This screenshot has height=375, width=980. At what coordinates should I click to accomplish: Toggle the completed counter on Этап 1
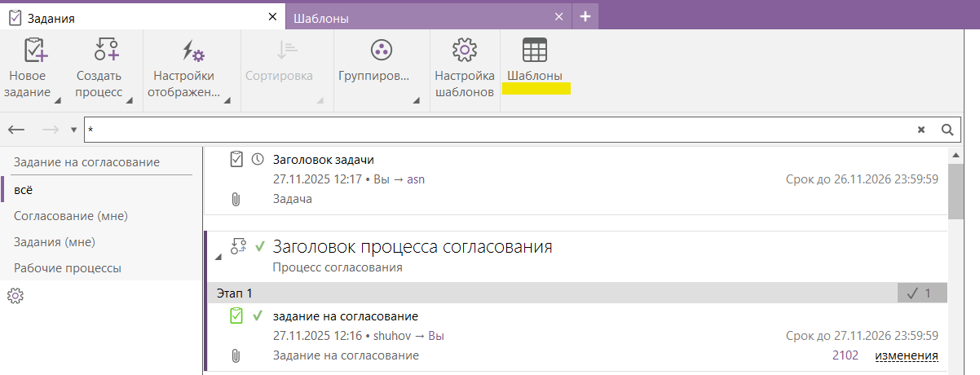coord(921,293)
